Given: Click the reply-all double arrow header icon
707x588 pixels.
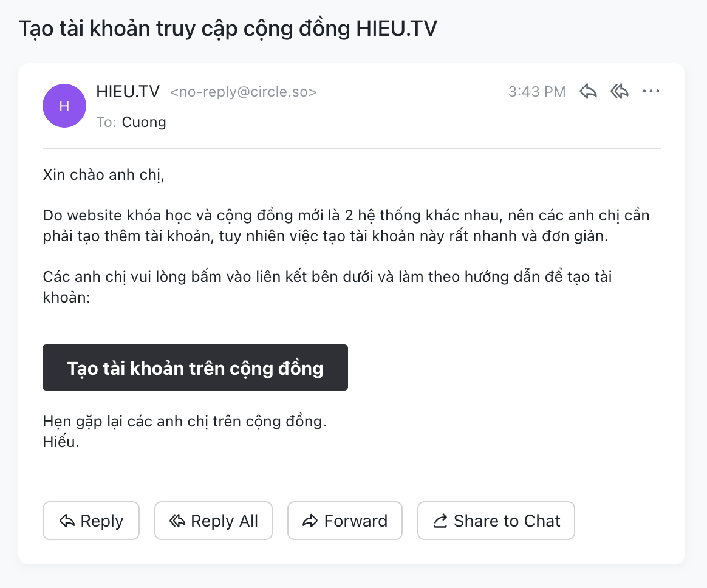Looking at the screenshot, I should click(620, 92).
